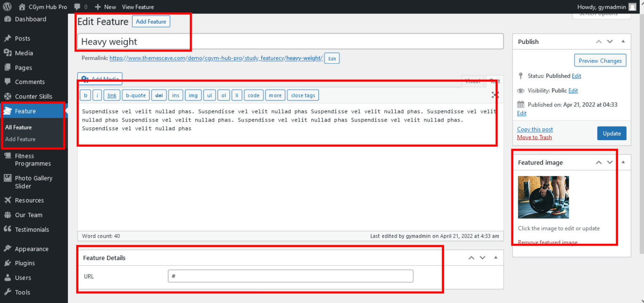Insert italic tag with i button

pos(97,95)
